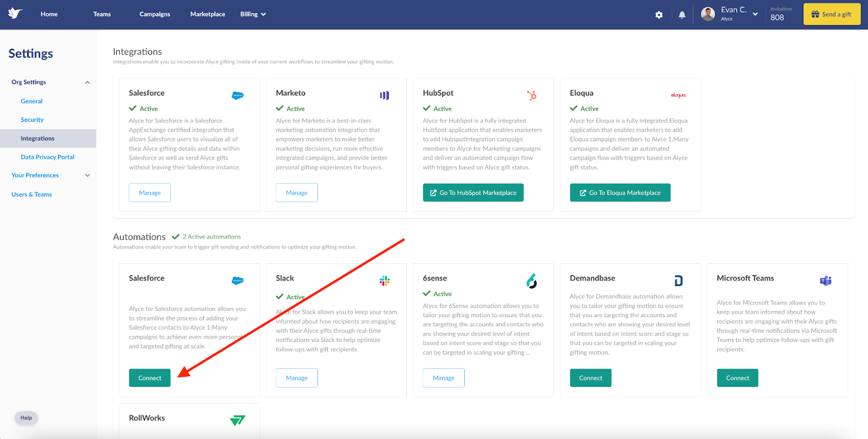The width and height of the screenshot is (868, 439).
Task: Open notifications bell
Action: pyautogui.click(x=682, y=15)
